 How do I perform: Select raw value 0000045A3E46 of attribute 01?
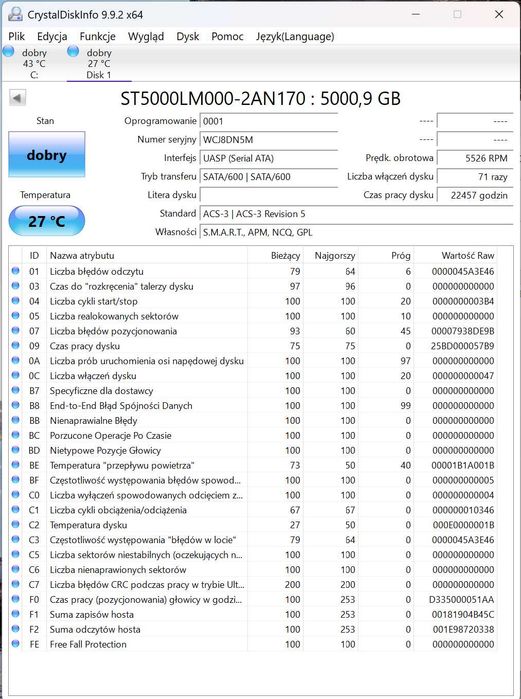coord(463,271)
